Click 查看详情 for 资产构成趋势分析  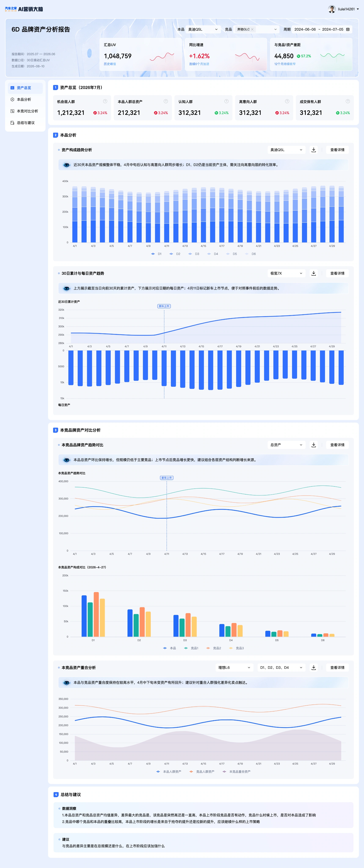click(337, 150)
